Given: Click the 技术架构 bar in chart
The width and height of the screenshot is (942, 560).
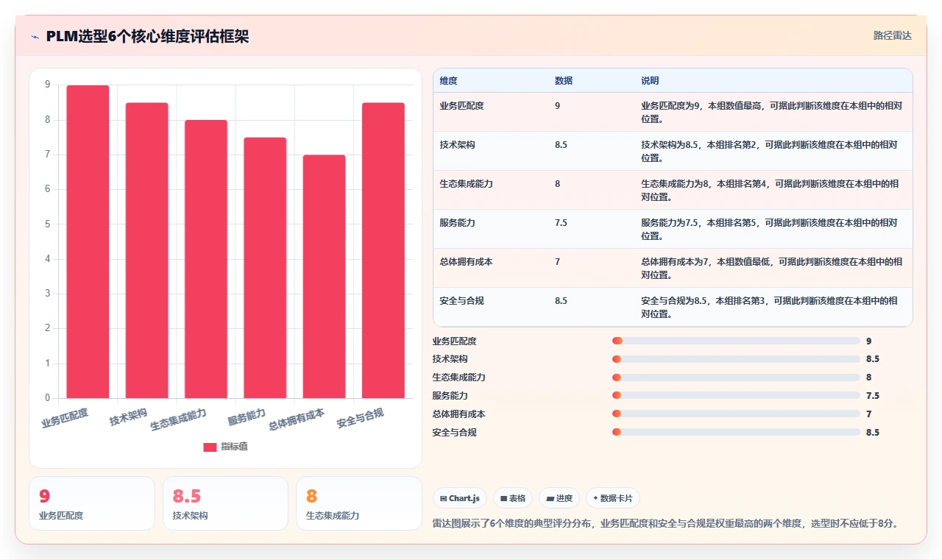Looking at the screenshot, I should point(147,250).
